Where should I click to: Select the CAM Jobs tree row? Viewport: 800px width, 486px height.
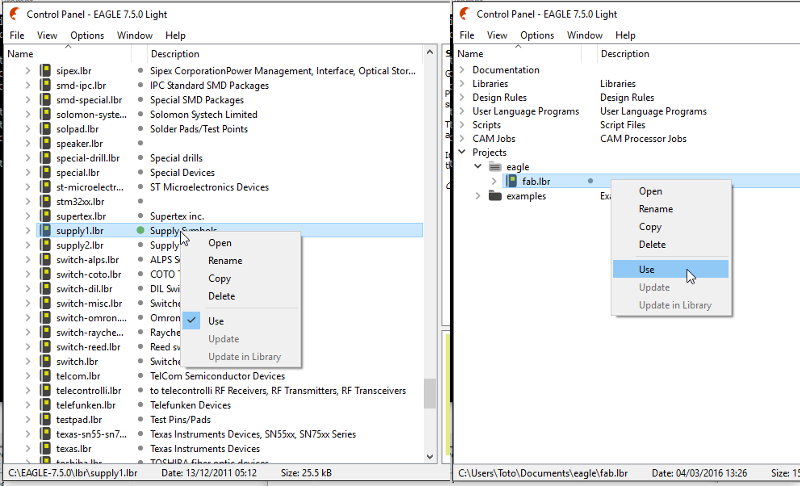(x=493, y=139)
